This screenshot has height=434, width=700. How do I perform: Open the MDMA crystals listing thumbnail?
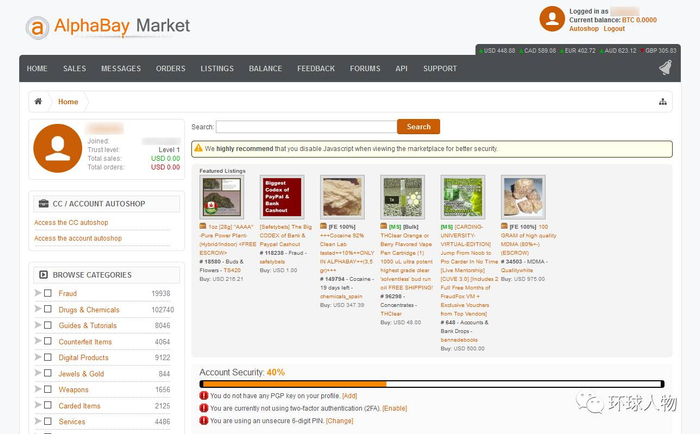[x=523, y=197]
